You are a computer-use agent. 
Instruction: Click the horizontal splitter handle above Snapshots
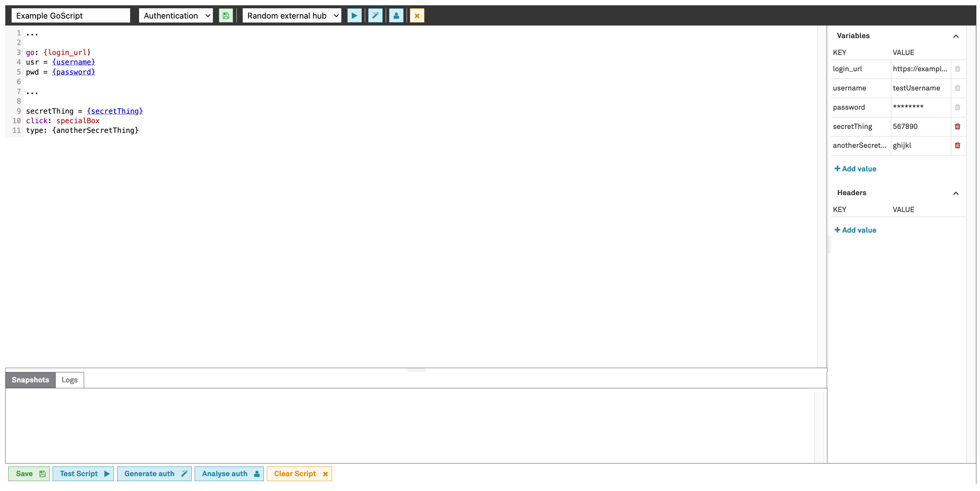(416, 370)
